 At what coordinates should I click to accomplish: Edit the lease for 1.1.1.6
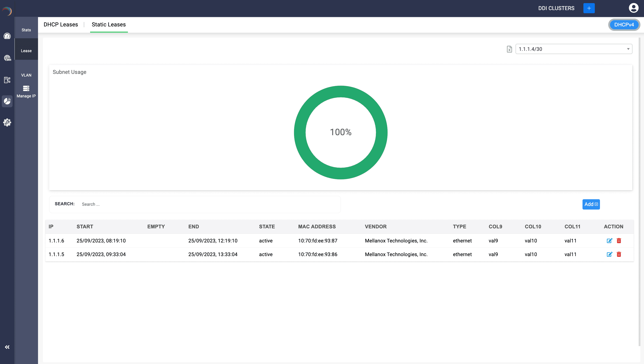(609, 241)
